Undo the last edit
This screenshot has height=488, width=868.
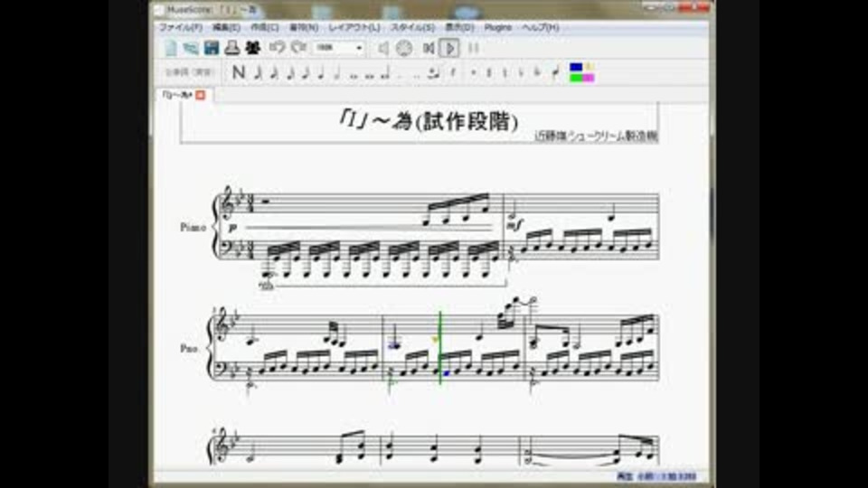278,48
